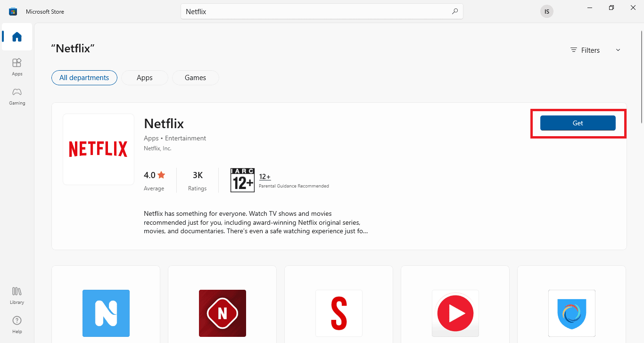The height and width of the screenshot is (343, 644).
Task: Select the Games department filter
Action: (196, 78)
